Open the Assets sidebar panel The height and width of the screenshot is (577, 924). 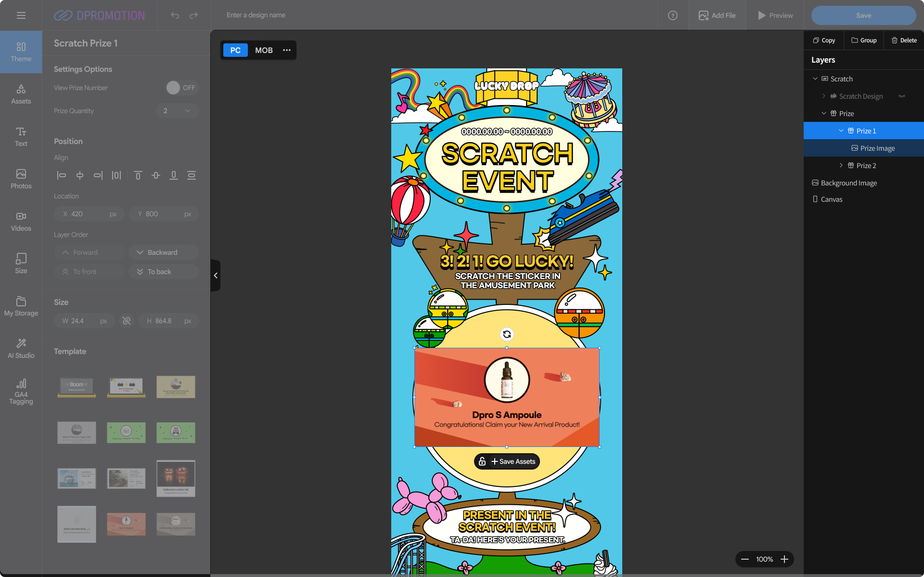coord(21,94)
